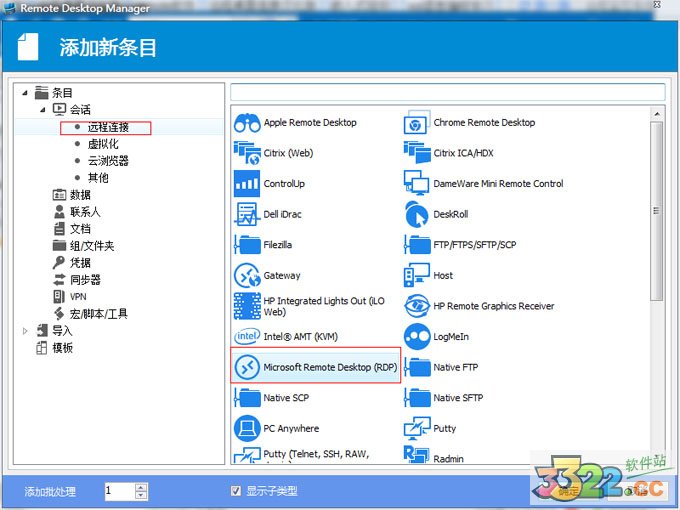This screenshot has width=680, height=510.
Task: Click the ControlUp bar chart icon
Action: click(247, 183)
